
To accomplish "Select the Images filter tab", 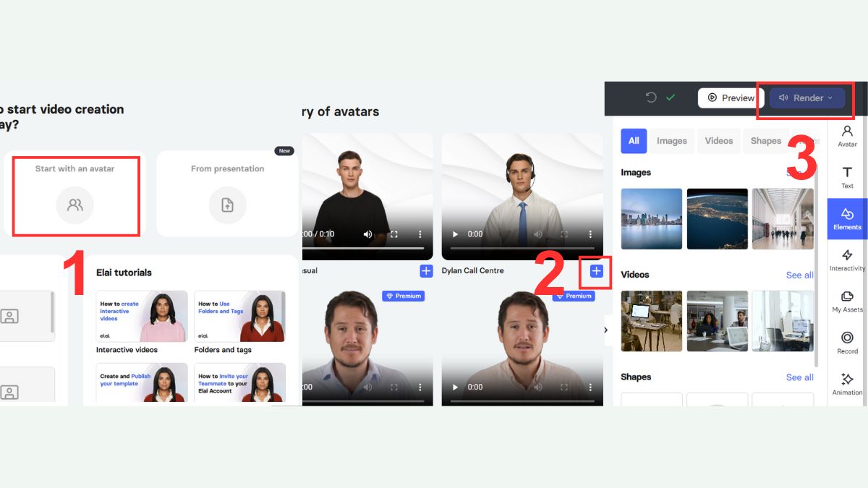I will click(672, 141).
